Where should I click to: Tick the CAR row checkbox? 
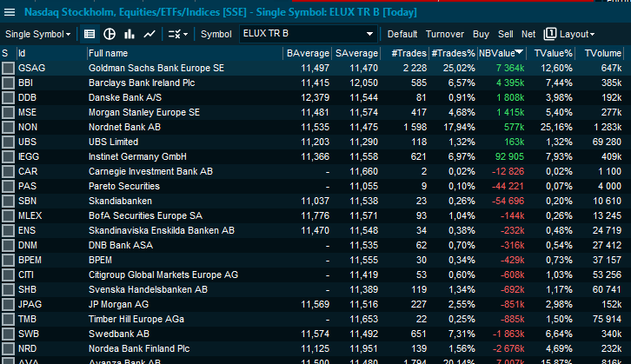tap(8, 171)
